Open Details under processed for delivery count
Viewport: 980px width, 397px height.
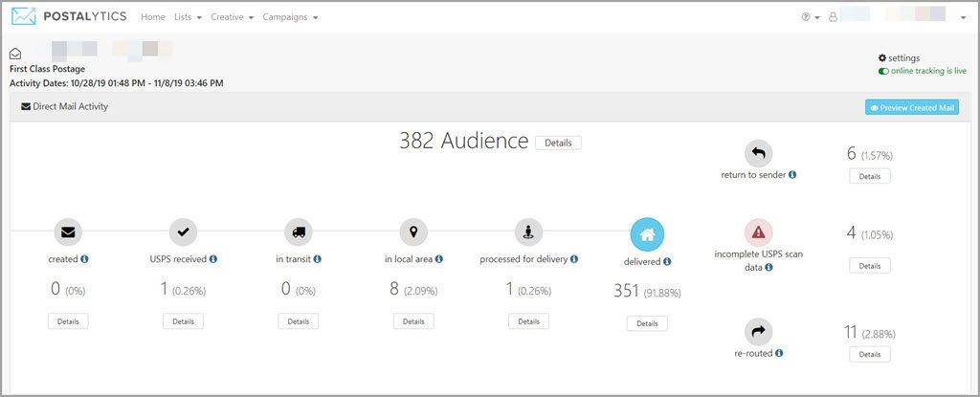(528, 320)
